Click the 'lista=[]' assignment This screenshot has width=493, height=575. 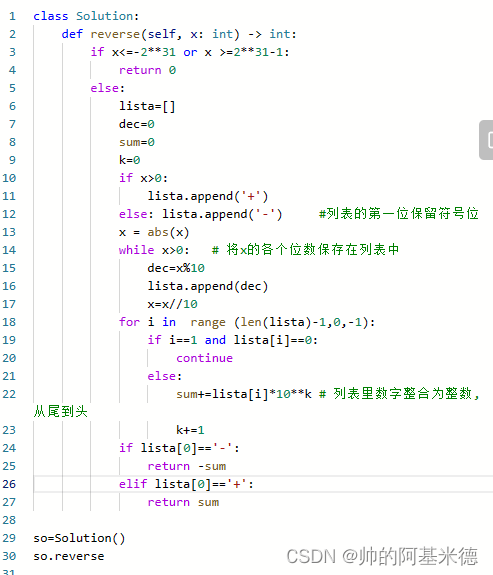click(x=147, y=106)
